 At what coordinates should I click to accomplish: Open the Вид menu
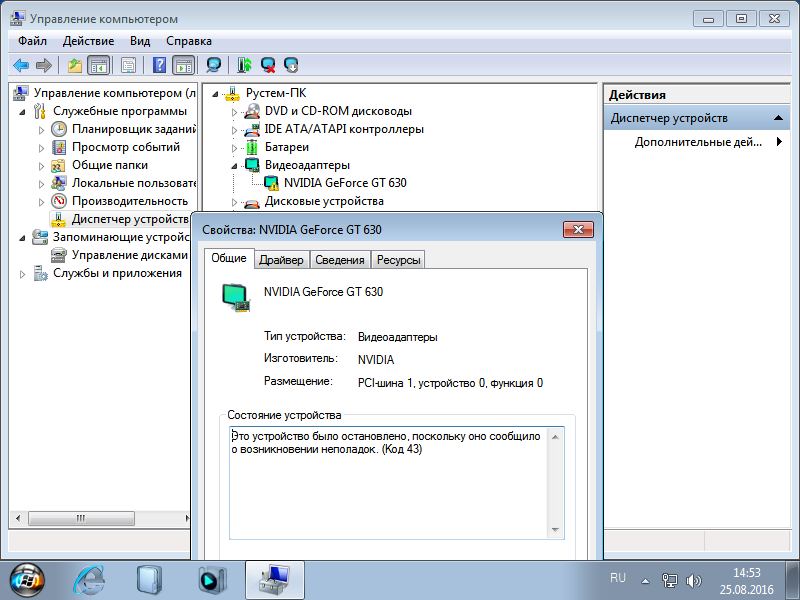140,41
